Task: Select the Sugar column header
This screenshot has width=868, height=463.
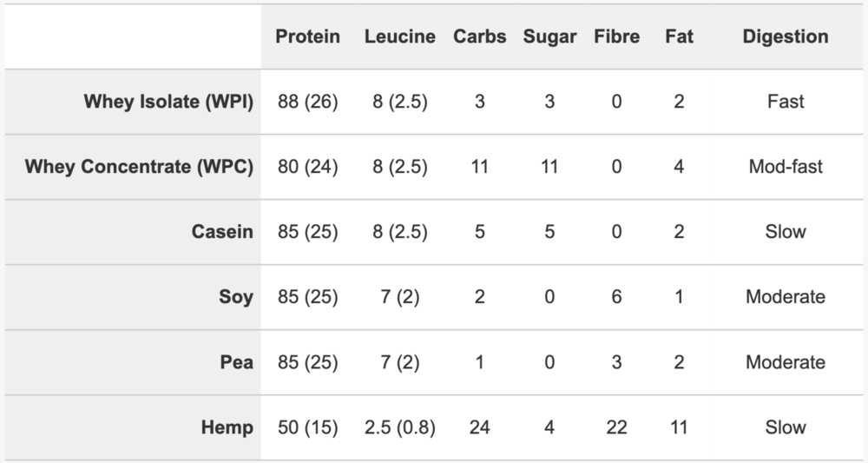Action: click(x=549, y=36)
